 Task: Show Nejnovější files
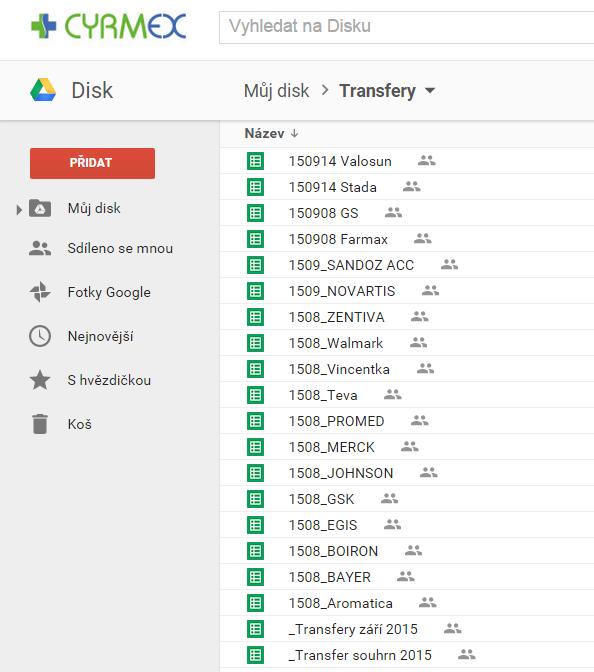pos(100,336)
